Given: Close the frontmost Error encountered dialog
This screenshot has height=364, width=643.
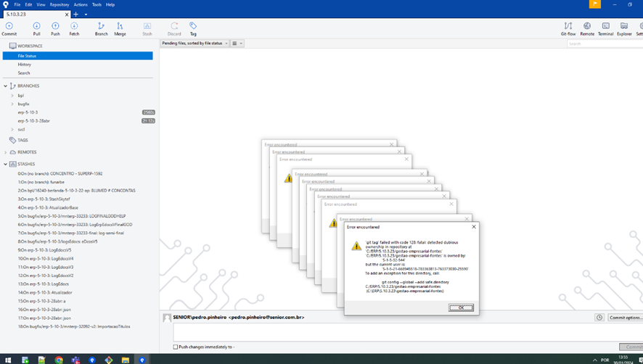Looking at the screenshot, I should pos(474,227).
